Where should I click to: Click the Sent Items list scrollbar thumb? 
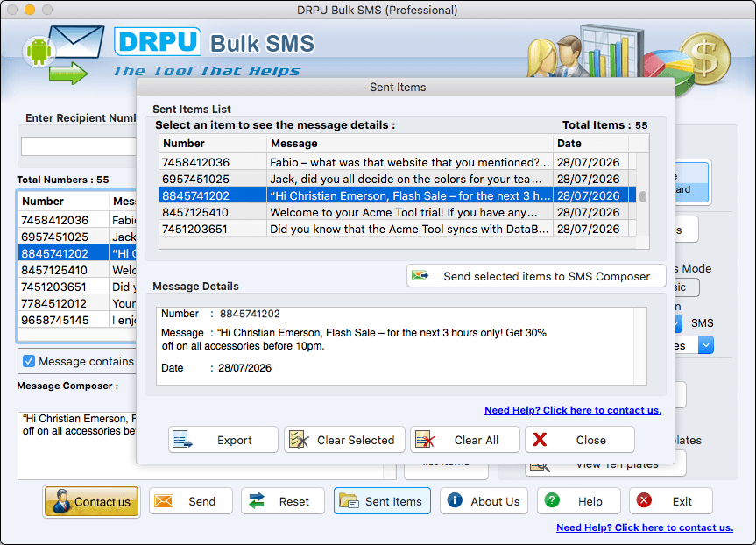(643, 197)
